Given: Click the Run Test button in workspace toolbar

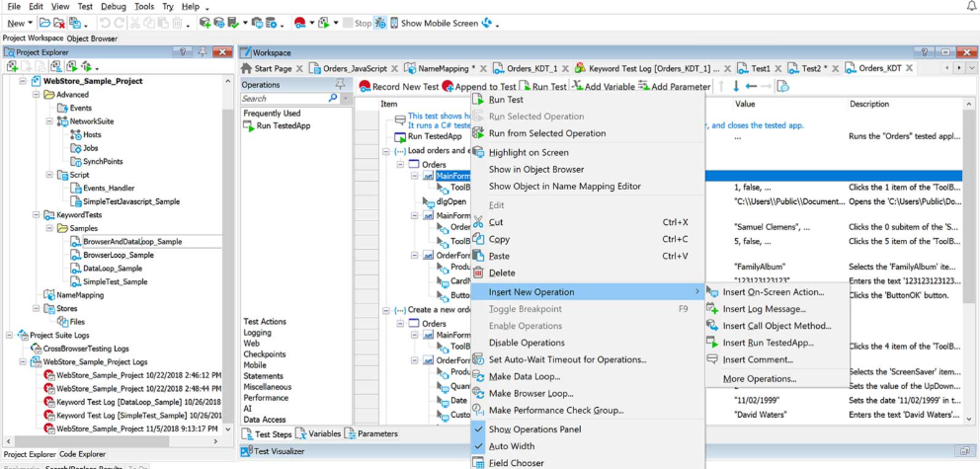Looking at the screenshot, I should click(x=543, y=87).
